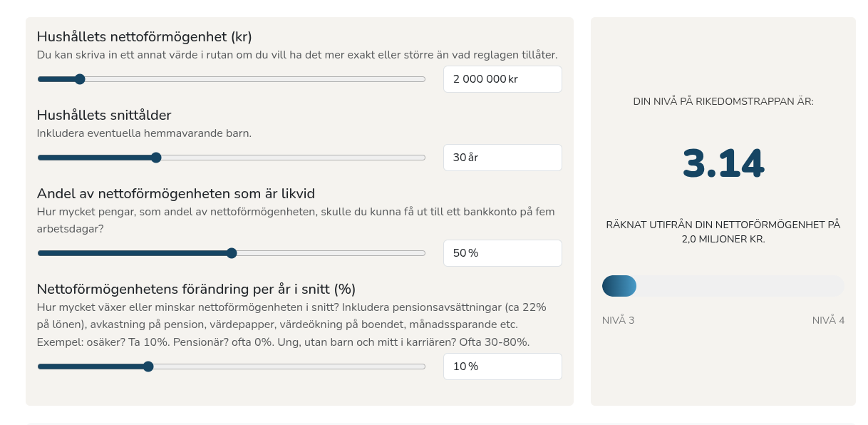Click the "DIN NIVÅ PÅ RIKEDOMSTRAPPAN ÄR:" caption
Viewport: 868px width, 425px height.
click(x=723, y=102)
